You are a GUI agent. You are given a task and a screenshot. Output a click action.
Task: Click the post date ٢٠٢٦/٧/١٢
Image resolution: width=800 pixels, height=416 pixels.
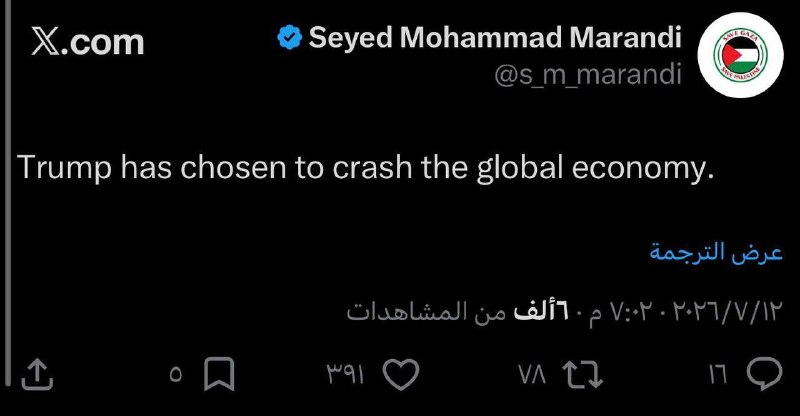(x=728, y=311)
